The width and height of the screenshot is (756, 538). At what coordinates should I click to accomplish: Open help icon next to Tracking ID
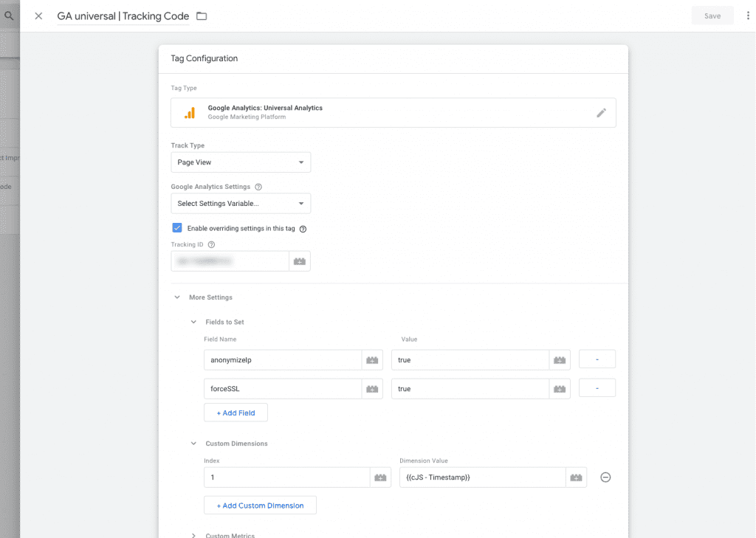pos(211,244)
